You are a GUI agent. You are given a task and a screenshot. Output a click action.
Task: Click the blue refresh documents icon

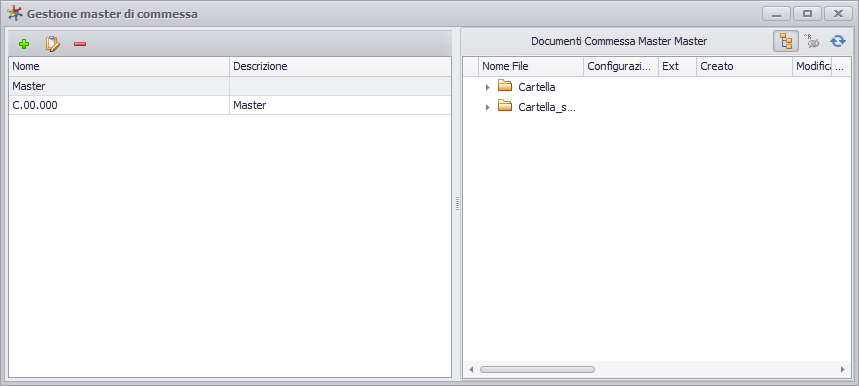coord(838,41)
